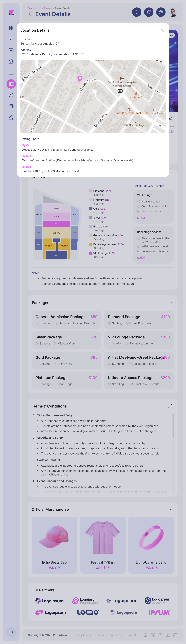The height and width of the screenshot is (644, 186).
Task: Go to Events via the breadcrumb link
Action: coord(48,8)
